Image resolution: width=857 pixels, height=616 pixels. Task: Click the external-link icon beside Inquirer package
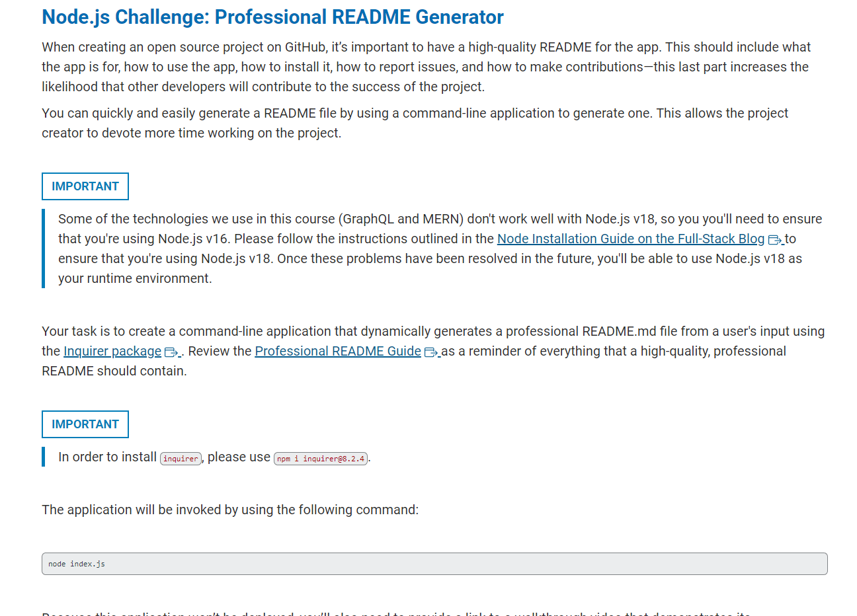(x=170, y=352)
